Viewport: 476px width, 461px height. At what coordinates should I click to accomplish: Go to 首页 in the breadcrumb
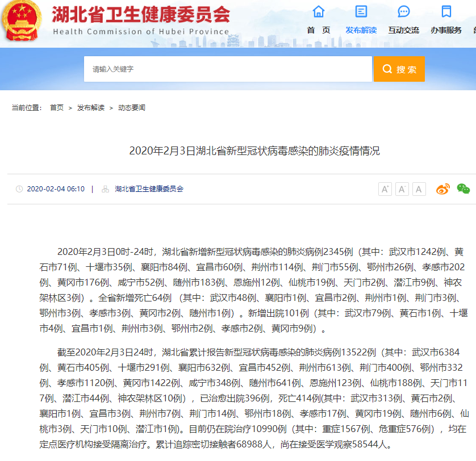[x=57, y=107]
